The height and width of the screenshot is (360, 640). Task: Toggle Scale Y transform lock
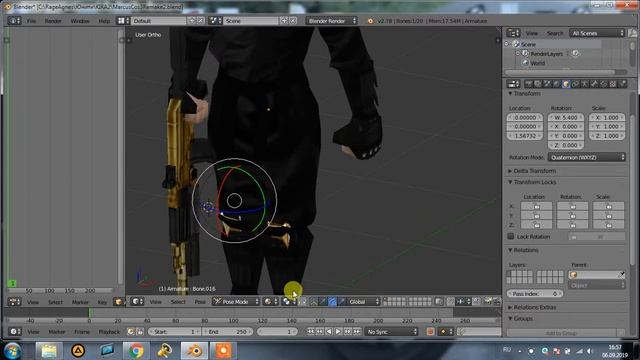pos(608,216)
